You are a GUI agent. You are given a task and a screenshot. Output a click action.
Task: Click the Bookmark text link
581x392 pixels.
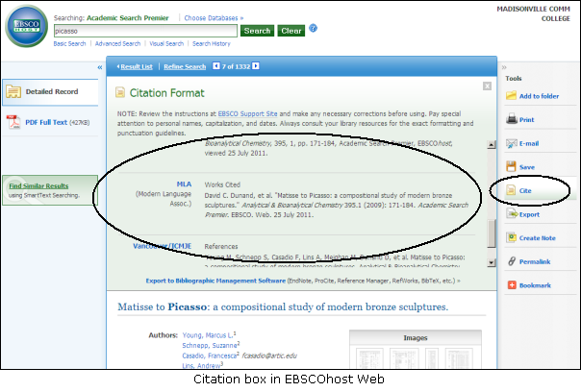pos(535,285)
